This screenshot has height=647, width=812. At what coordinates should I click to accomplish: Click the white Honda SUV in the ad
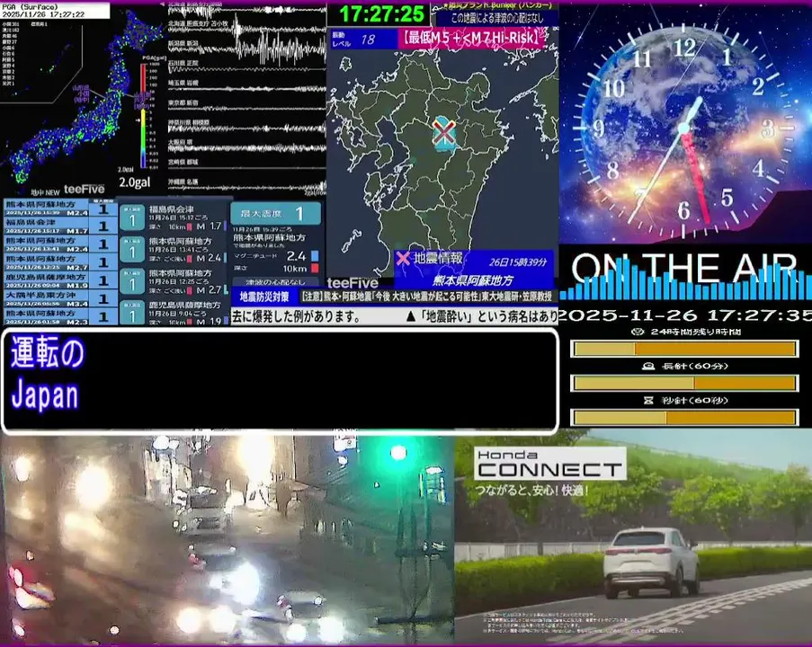coord(651,562)
